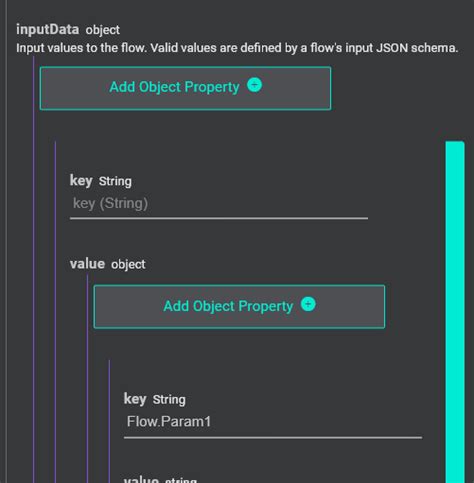Viewport: 474px width, 483px height.
Task: Click the tall teal bar on the right
Action: (455, 312)
